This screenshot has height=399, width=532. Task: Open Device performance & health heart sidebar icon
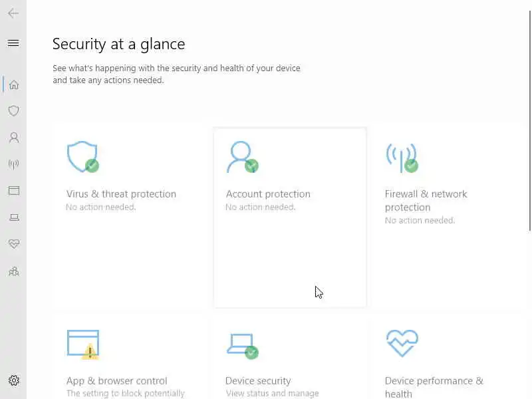(13, 244)
